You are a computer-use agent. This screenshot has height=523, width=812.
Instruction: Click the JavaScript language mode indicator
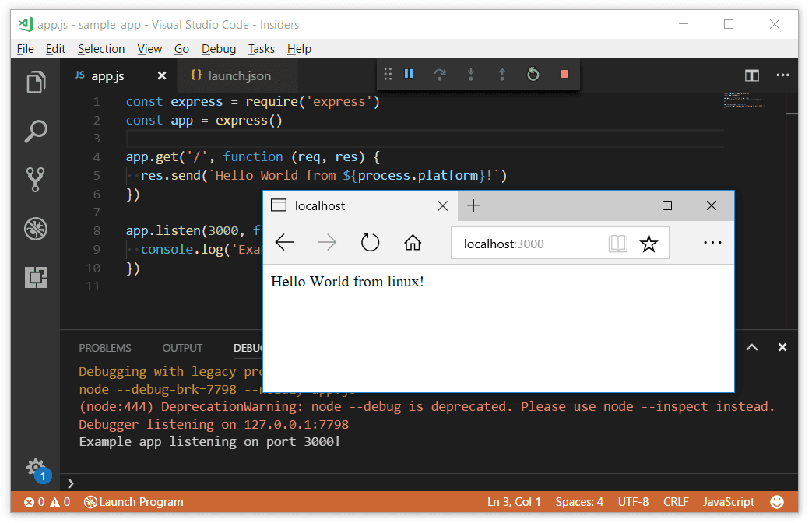[729, 502]
